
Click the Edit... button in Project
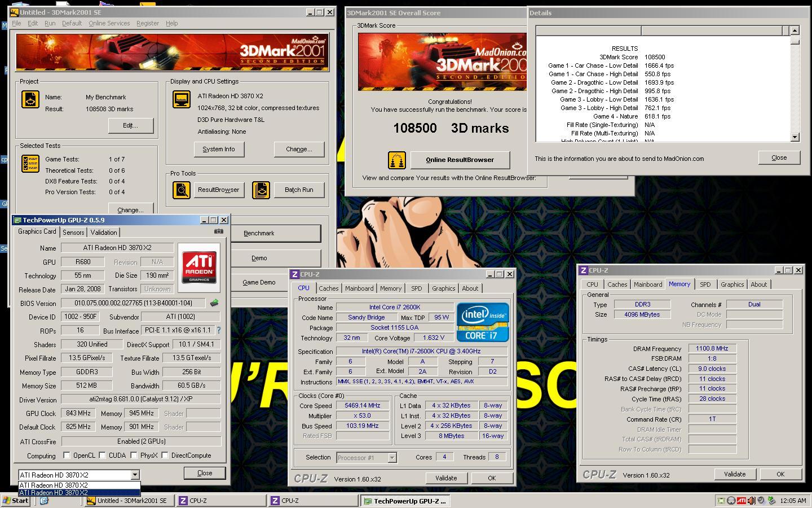click(x=131, y=125)
